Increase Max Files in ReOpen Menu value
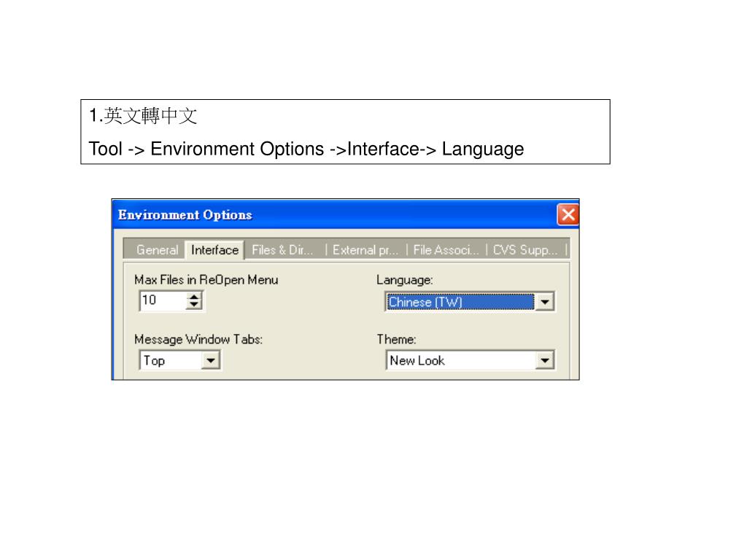The height and width of the screenshot is (560, 747). [x=194, y=297]
